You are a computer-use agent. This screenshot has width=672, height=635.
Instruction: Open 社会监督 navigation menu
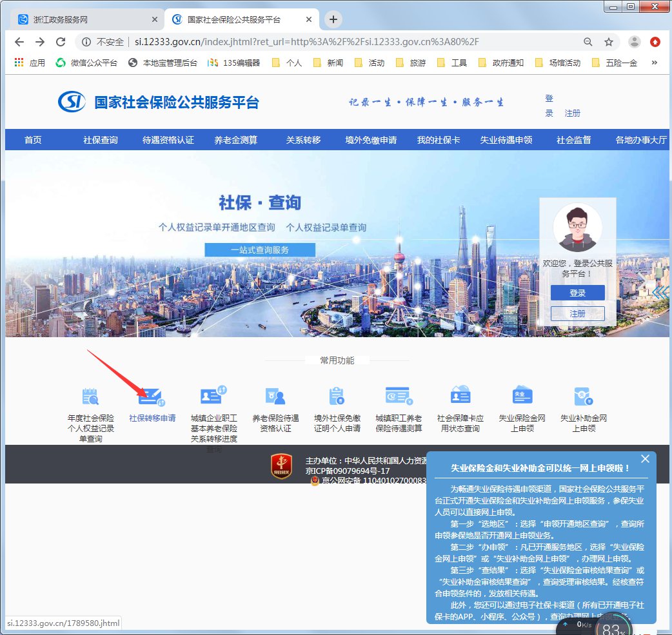coord(573,140)
